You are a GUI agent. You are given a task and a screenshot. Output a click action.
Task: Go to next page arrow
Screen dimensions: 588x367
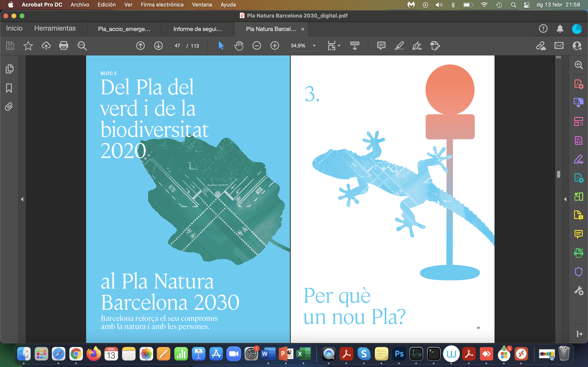tap(158, 46)
